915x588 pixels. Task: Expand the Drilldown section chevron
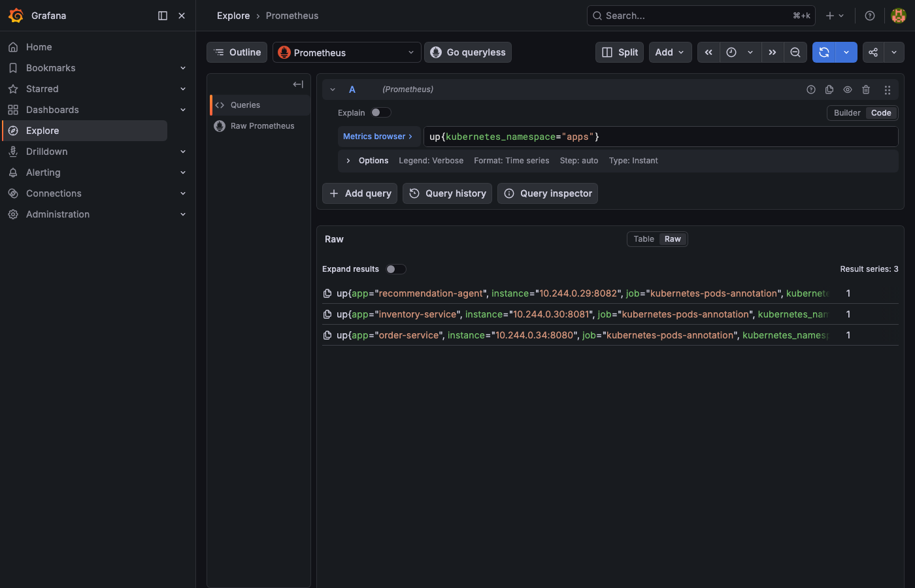point(183,152)
